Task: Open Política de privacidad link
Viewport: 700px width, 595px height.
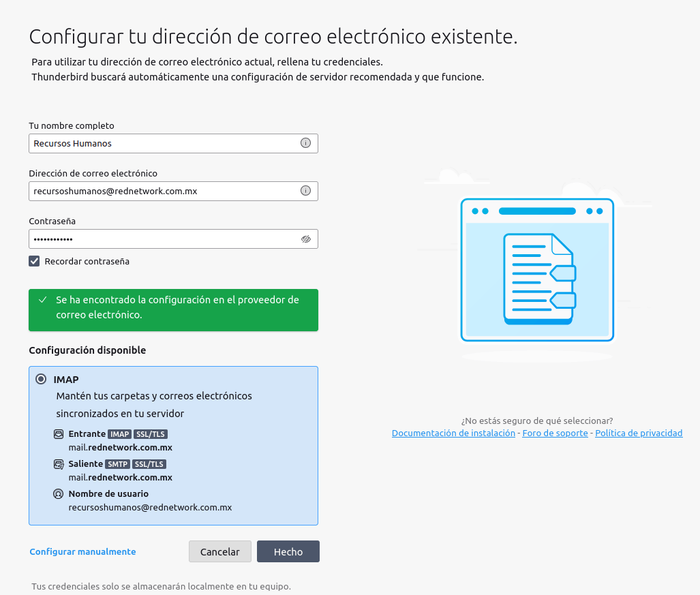Action: pyautogui.click(x=638, y=433)
